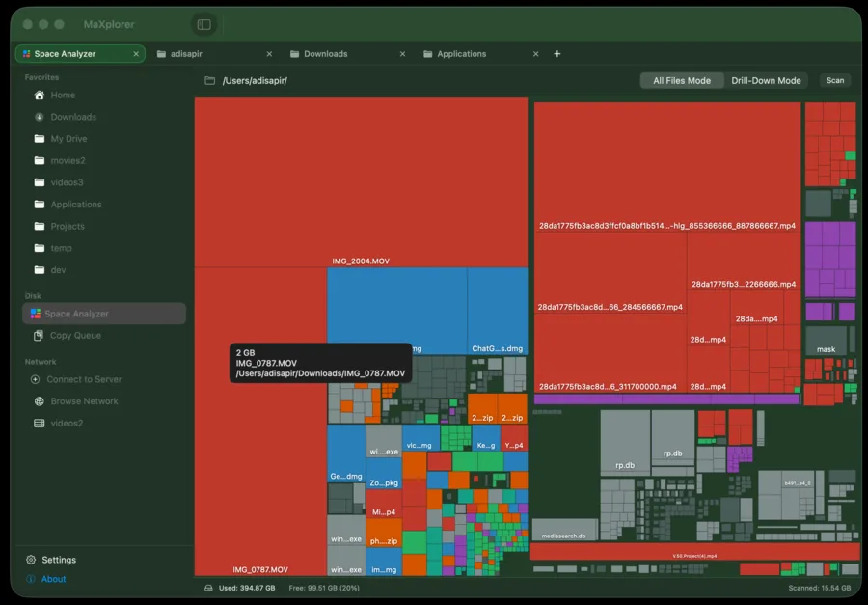
Task: Open the adisapir tab
Action: (213, 54)
